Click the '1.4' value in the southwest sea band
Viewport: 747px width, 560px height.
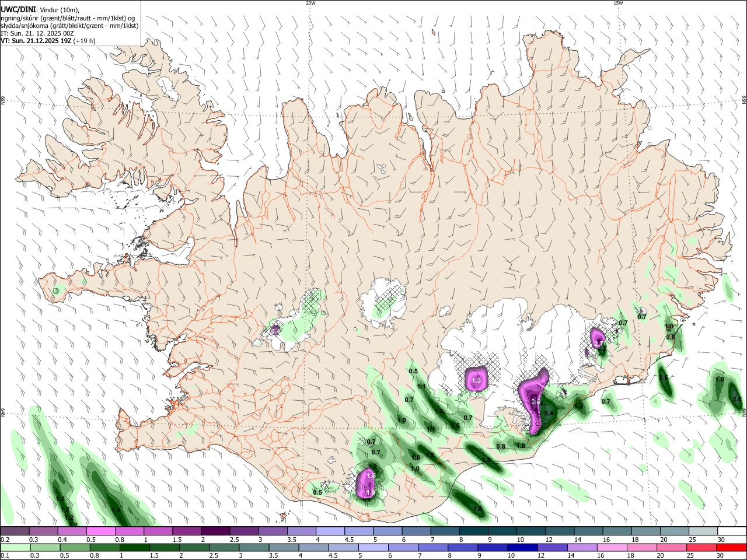(x=116, y=510)
